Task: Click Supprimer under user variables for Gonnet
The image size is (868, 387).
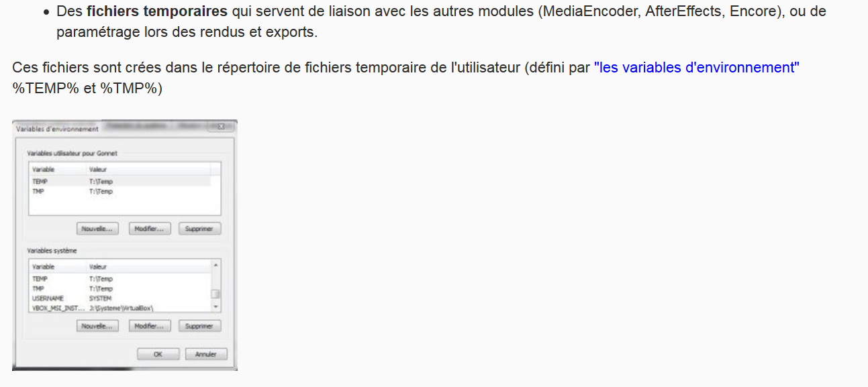Action: click(199, 229)
